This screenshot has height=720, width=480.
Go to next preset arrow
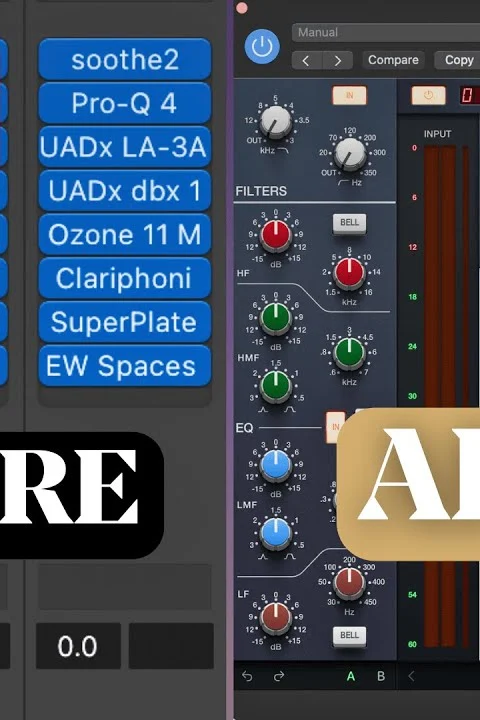(x=338, y=60)
